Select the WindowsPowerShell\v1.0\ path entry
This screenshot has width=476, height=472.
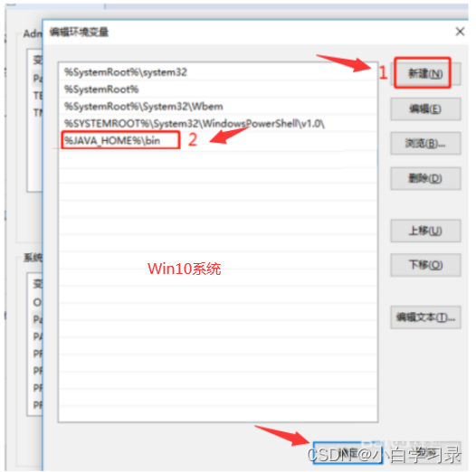point(218,124)
